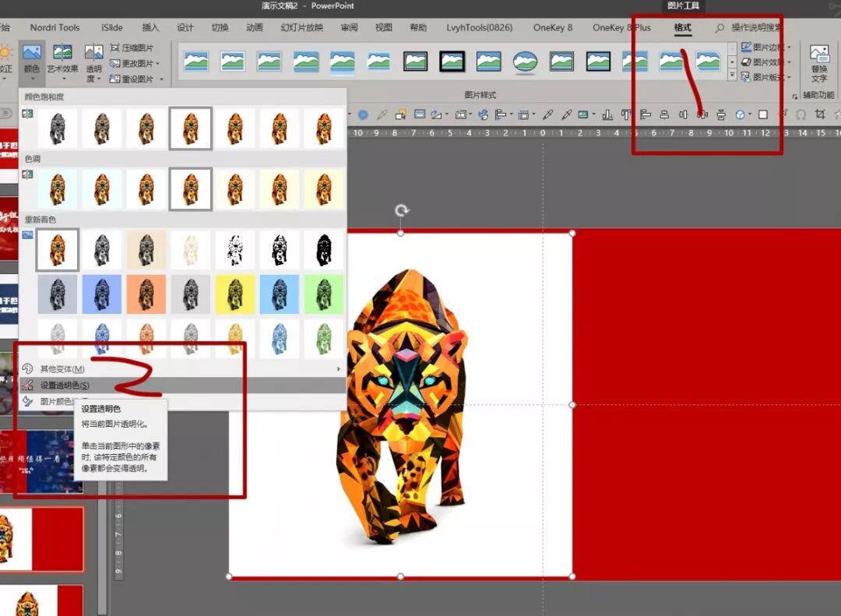Click the bar chart icon in the quick toolbar
Viewport: 841px width, 616px height.
[607, 114]
